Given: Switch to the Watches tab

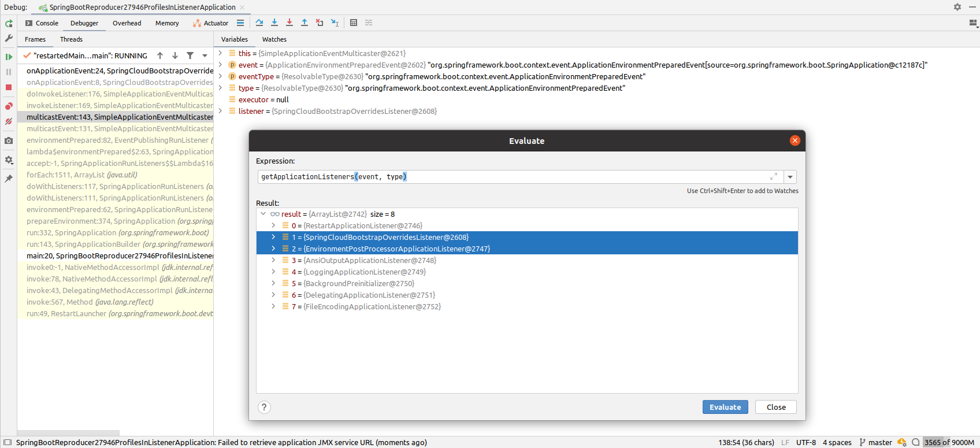Looking at the screenshot, I should coord(274,39).
